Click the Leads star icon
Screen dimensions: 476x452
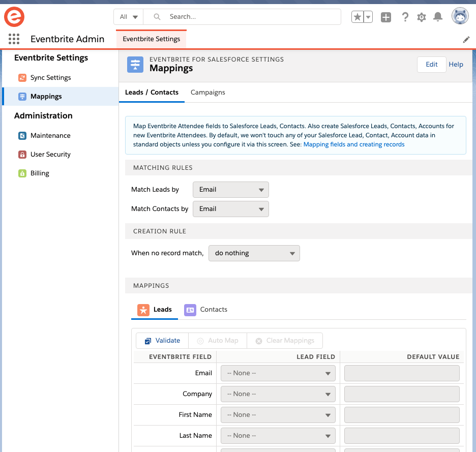pos(143,310)
